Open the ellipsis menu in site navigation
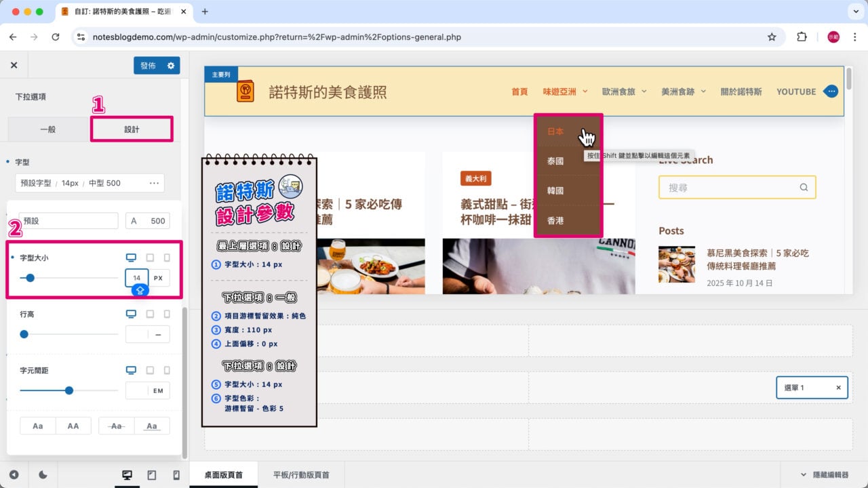This screenshot has height=488, width=868. pos(831,91)
